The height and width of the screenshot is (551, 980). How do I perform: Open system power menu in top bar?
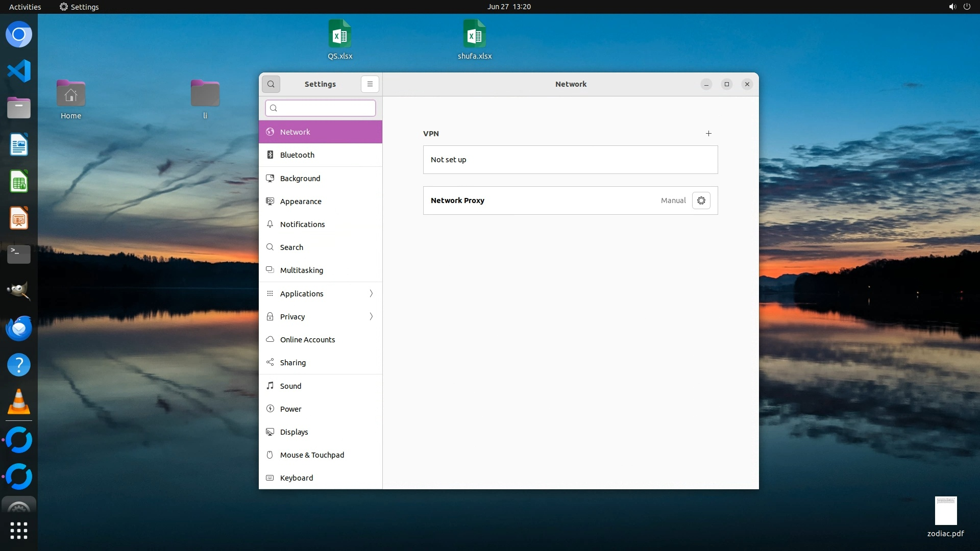(x=966, y=7)
